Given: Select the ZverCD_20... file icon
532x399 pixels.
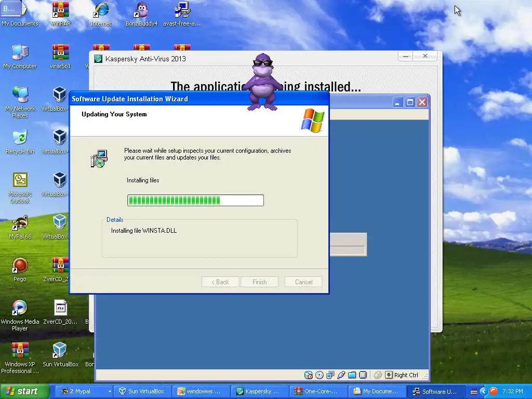Looking at the screenshot, I should pos(60,312).
